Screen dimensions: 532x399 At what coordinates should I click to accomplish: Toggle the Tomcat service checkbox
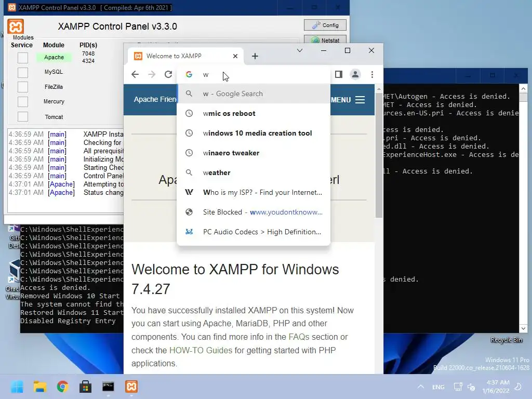coord(23,117)
